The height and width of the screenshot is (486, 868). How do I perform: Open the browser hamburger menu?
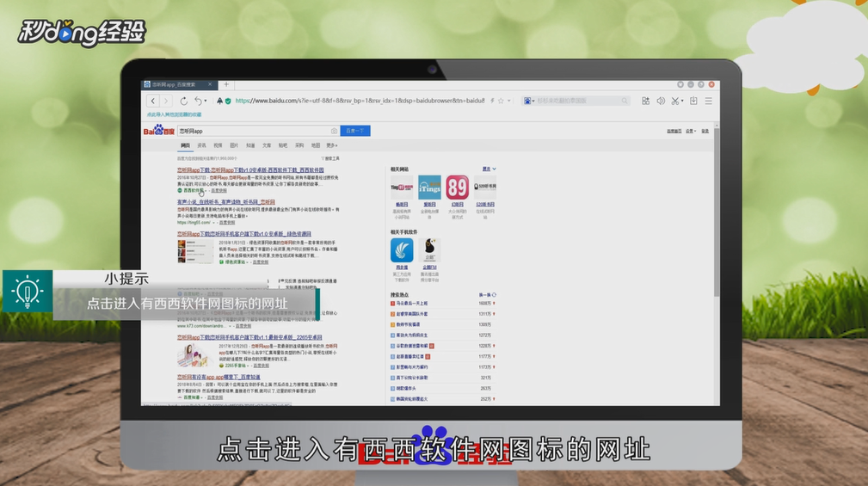[709, 101]
